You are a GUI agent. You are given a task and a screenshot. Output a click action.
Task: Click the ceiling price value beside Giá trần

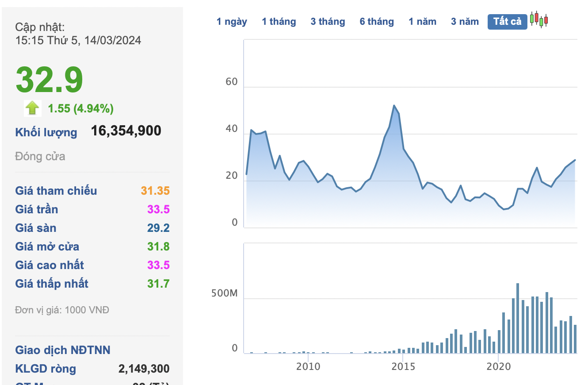159,209
